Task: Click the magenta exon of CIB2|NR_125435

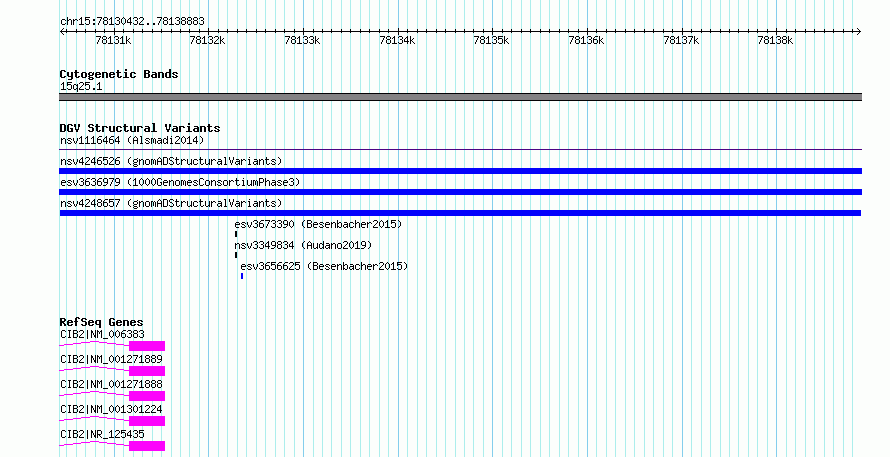Action: pos(147,446)
